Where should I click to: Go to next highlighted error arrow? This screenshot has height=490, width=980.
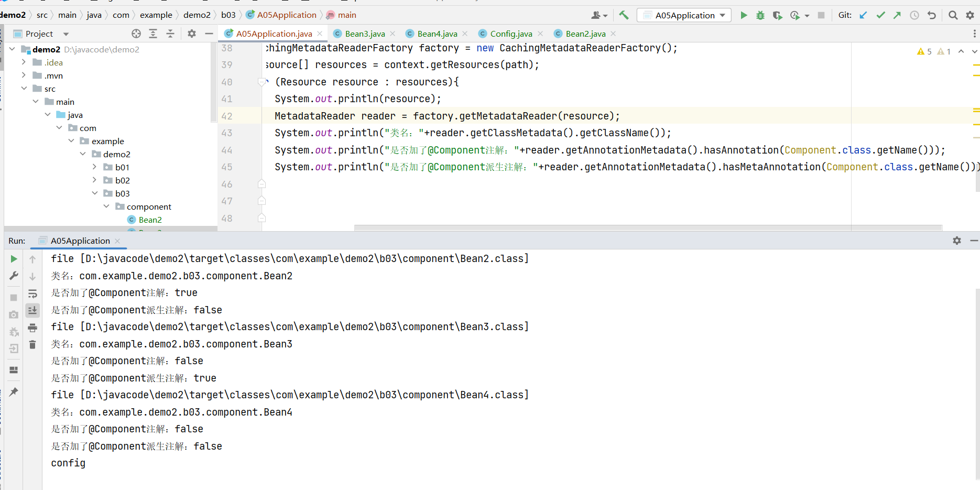(x=974, y=51)
